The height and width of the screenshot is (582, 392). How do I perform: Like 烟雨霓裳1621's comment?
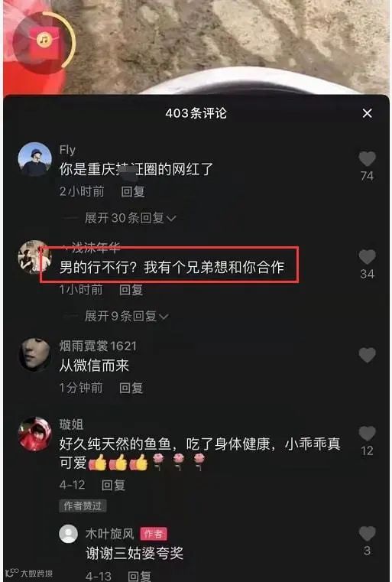(x=367, y=355)
